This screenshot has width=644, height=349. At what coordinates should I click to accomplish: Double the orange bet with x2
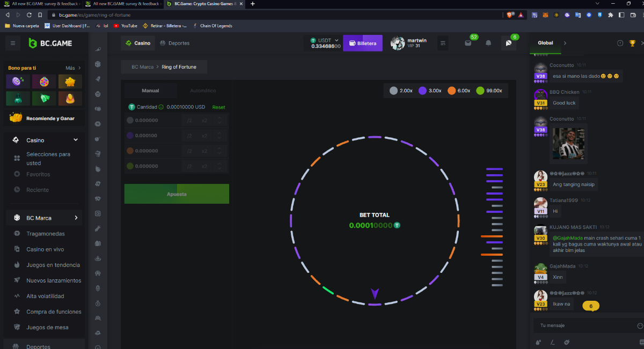pyautogui.click(x=204, y=151)
